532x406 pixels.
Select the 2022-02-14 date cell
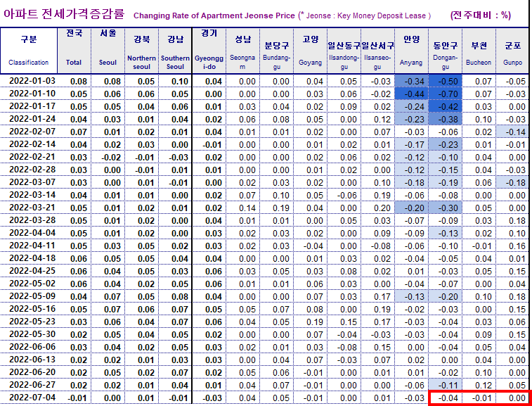coord(29,144)
